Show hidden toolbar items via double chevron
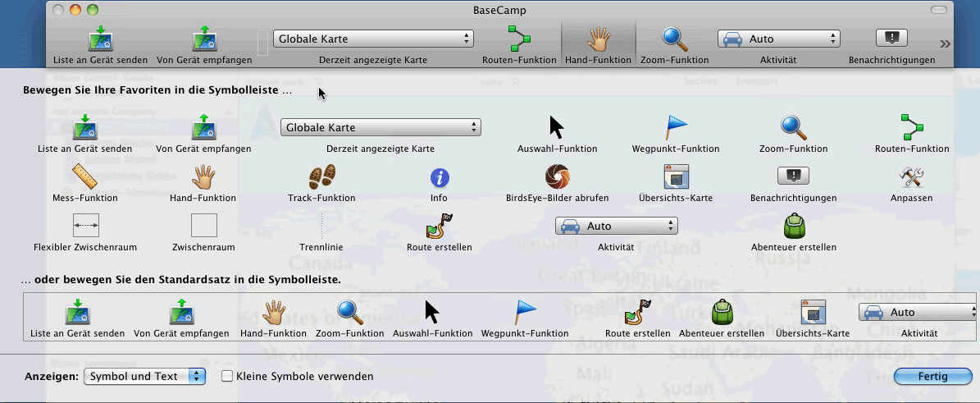 pos(945,44)
